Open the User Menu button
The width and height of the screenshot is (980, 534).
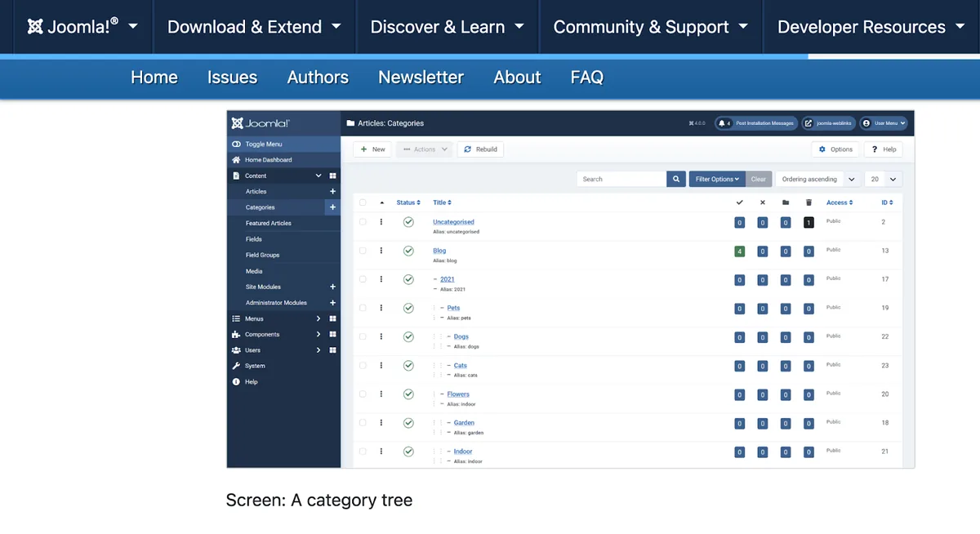click(884, 123)
